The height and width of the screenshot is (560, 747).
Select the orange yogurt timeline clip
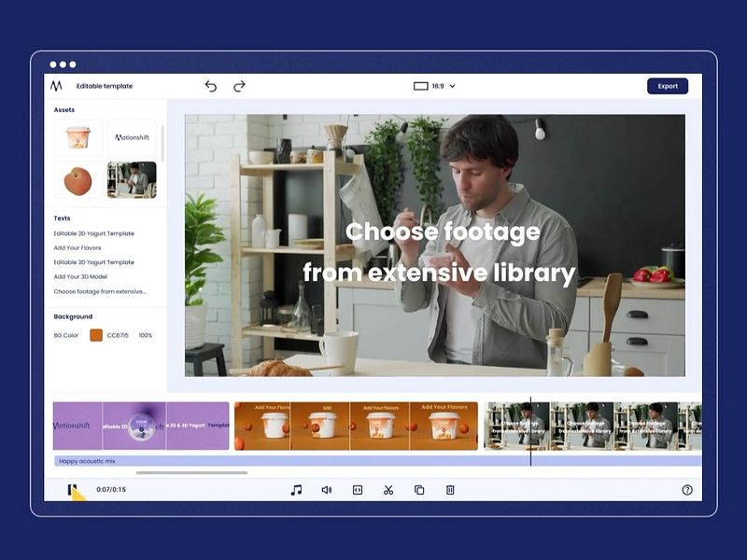(356, 426)
